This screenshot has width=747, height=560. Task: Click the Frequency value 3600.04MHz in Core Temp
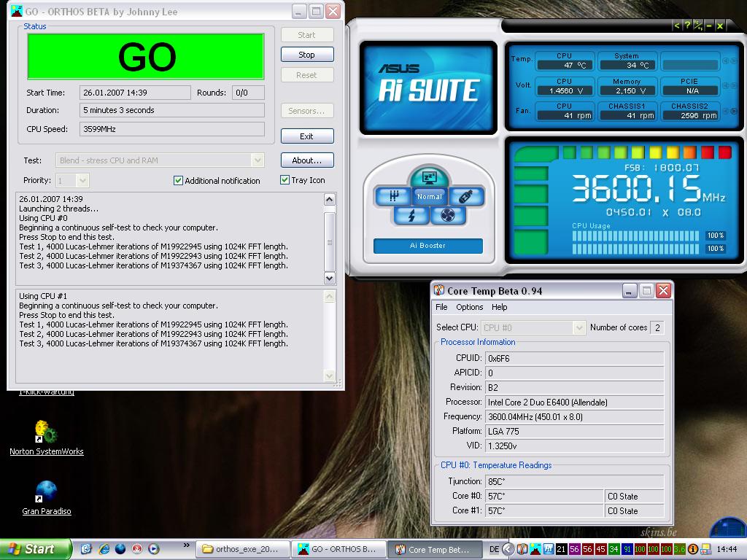click(574, 416)
